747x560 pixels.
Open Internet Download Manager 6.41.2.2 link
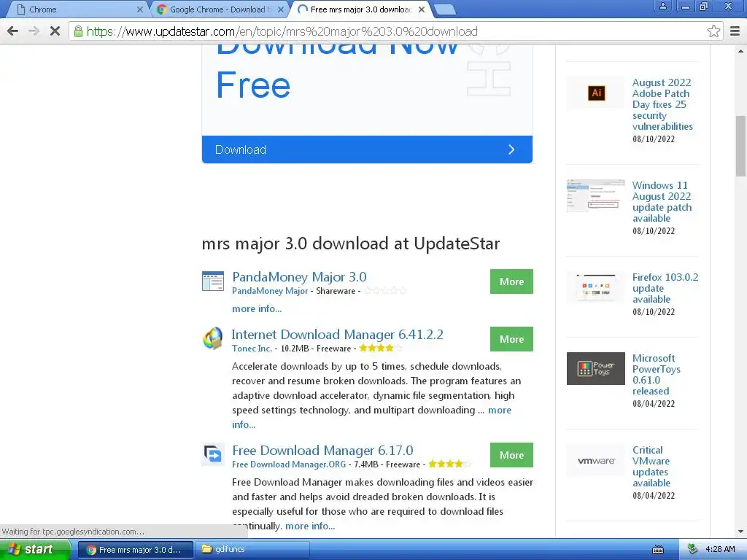pos(337,334)
